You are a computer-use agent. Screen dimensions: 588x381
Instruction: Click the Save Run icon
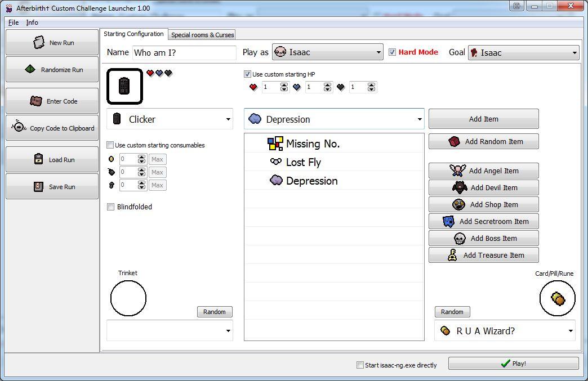(x=39, y=186)
